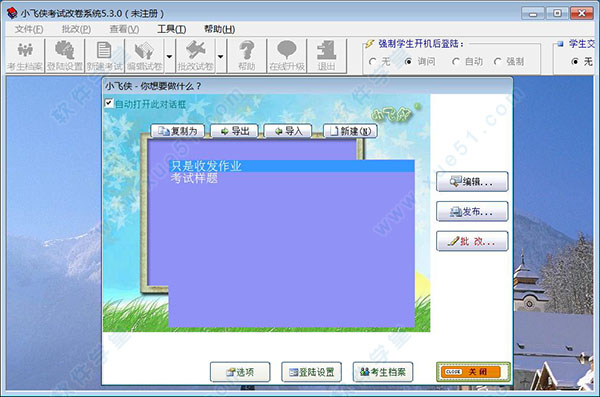Toggle the 自动打开此对话框 checkbox
The height and width of the screenshot is (397, 600).
click(109, 103)
